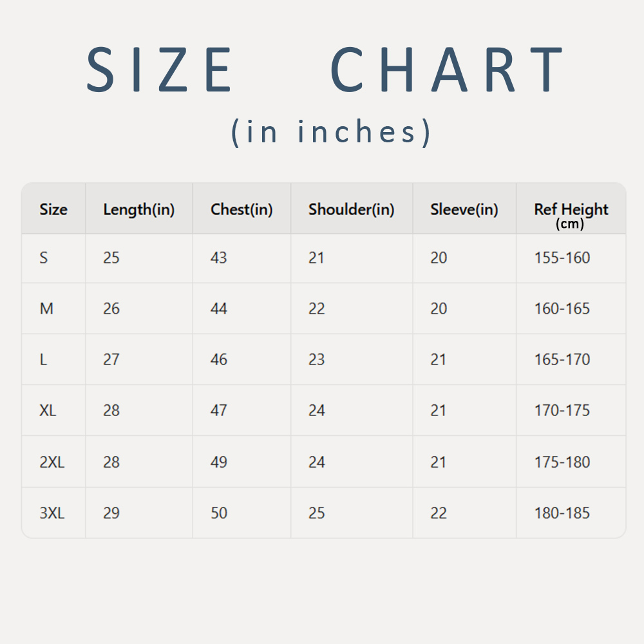Click the (in inches) subtitle
Viewport: 644px width, 644px height.
[x=331, y=132]
